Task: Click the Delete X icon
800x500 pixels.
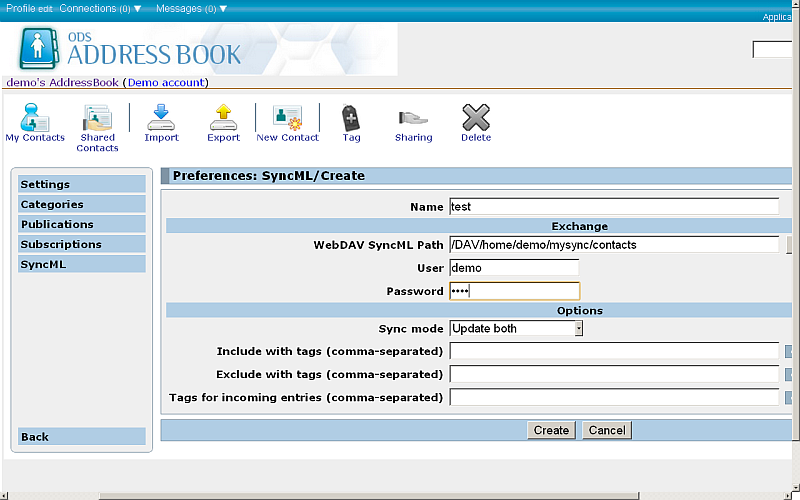Action: point(476,118)
